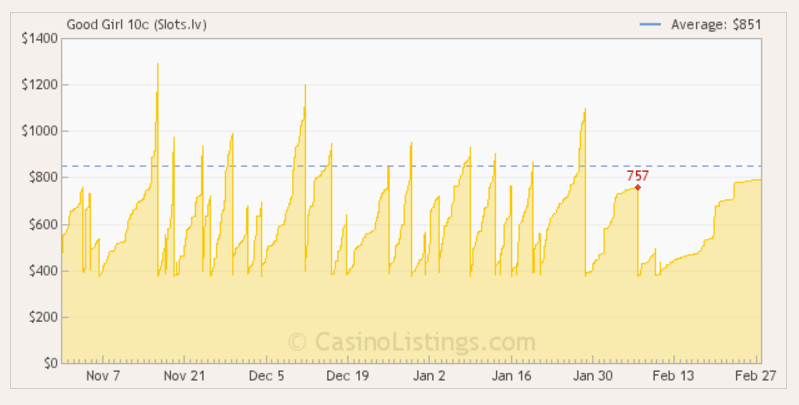Click the blue average line legend swatch

click(650, 24)
